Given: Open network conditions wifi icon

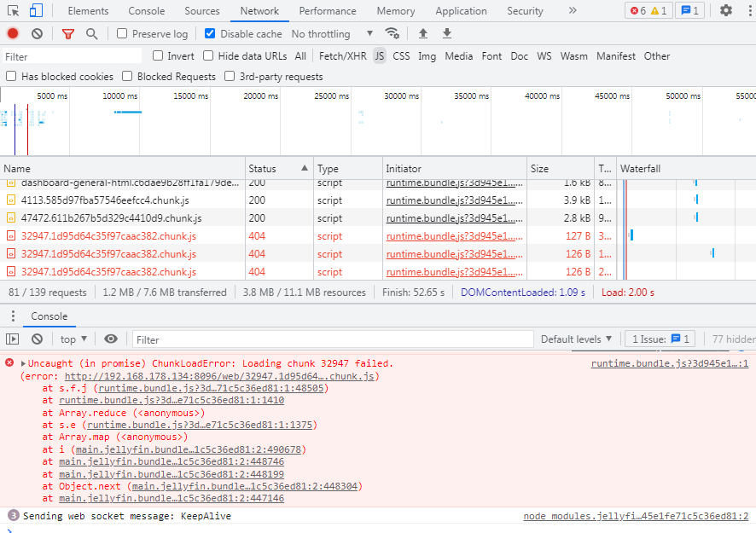Looking at the screenshot, I should point(393,33).
